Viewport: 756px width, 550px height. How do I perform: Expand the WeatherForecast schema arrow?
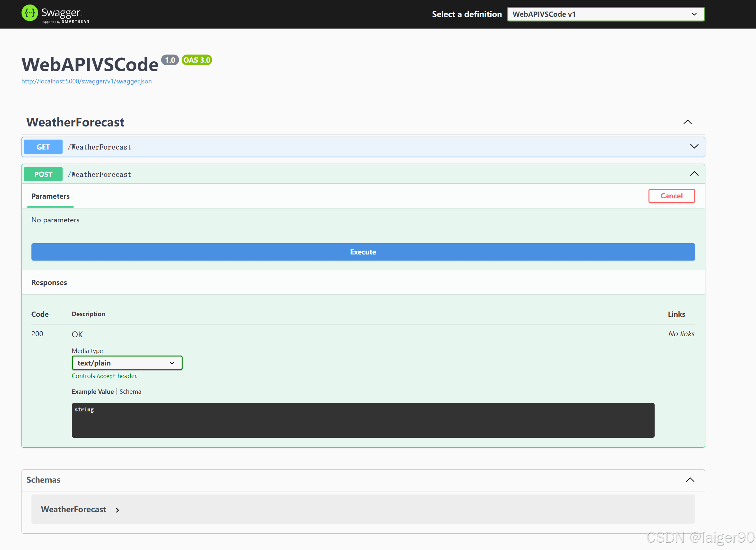click(x=117, y=510)
